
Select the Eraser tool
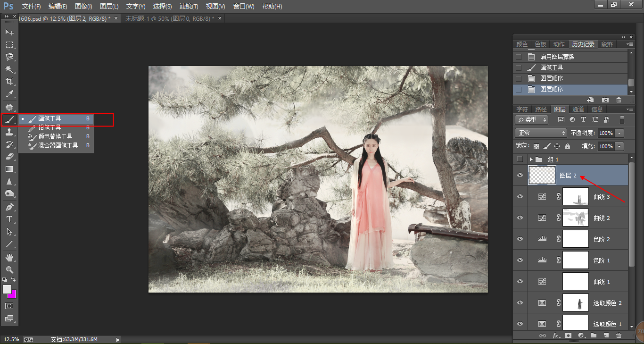pos(9,157)
